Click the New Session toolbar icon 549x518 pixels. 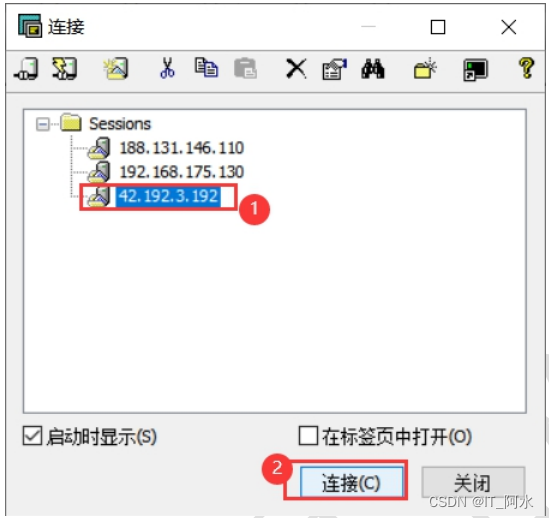(116, 69)
